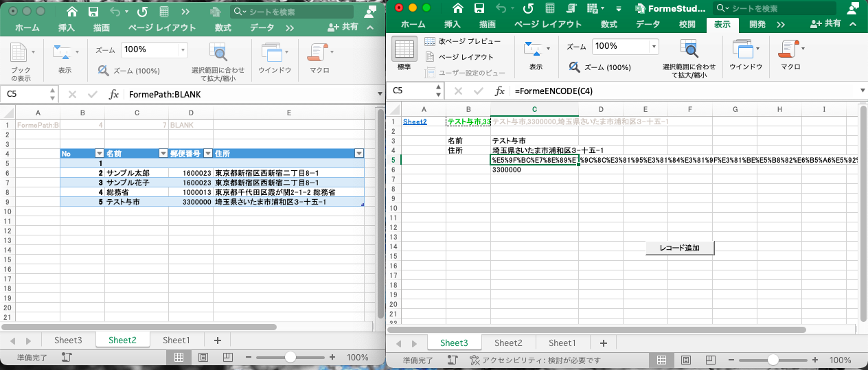The image size is (868, 370).
Task: Click the zoom slider in left status bar
Action: (290, 358)
